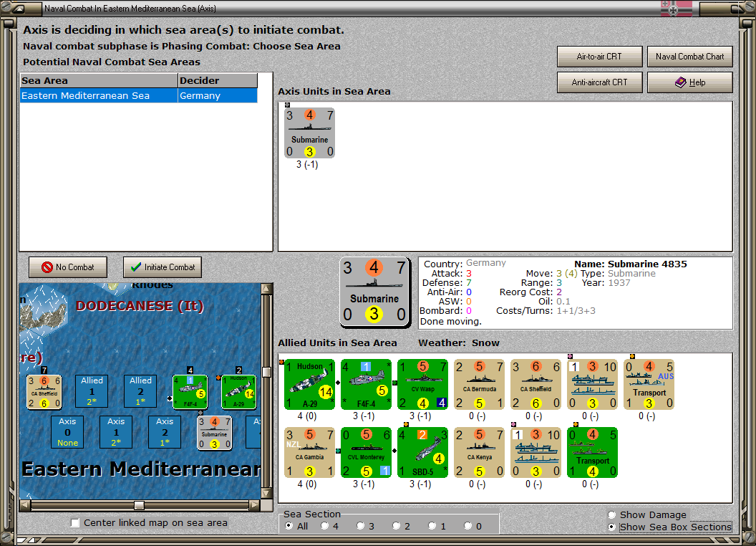The image size is (756, 546).
Task: Click the Germany decider cell
Action: pos(218,95)
